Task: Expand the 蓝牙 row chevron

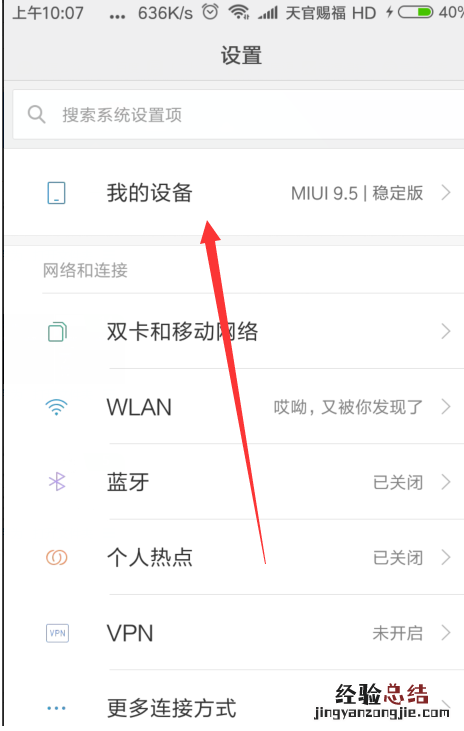Action: 446,482
